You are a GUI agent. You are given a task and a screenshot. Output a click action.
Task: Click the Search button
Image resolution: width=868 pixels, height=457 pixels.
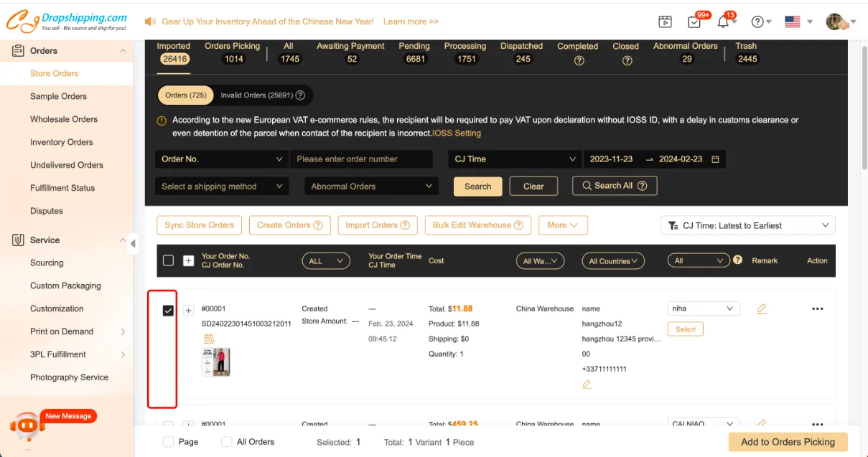pos(477,187)
